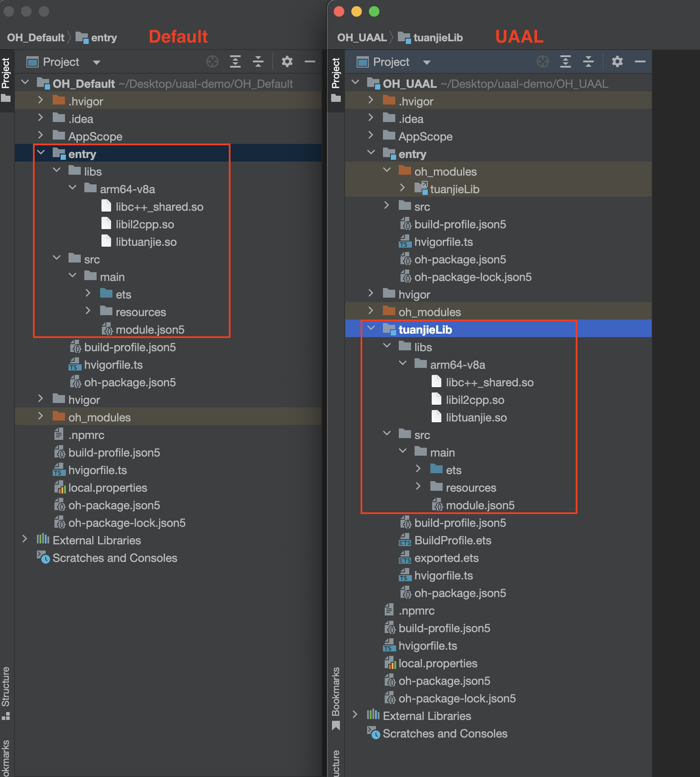
Task: Expand tuanjieLib under entry oh_modules
Action: point(402,188)
